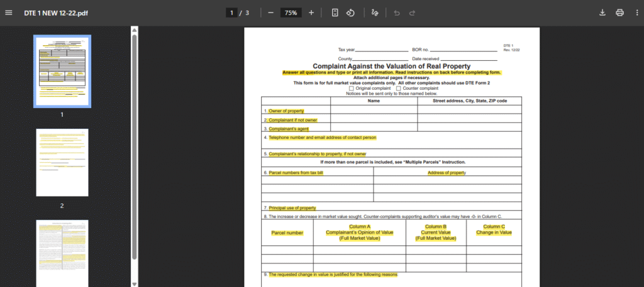The height and width of the screenshot is (287, 644).
Task: Click 'The requested change in value' line
Action: coord(333,274)
